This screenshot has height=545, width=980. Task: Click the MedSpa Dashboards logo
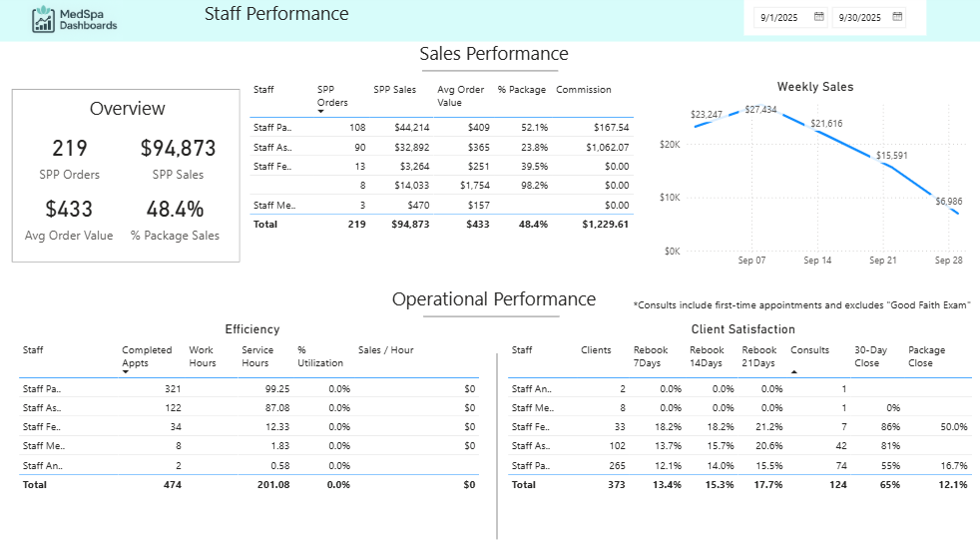pyautogui.click(x=75, y=19)
